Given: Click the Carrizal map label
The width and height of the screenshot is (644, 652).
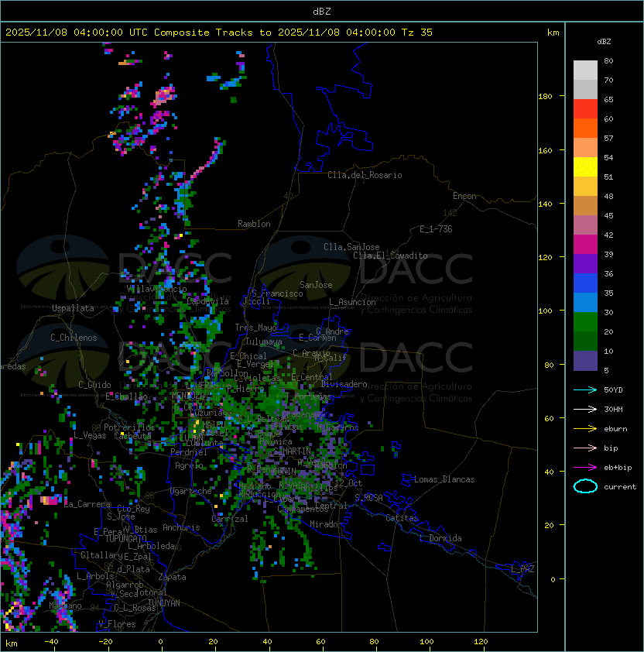Looking at the screenshot, I should click(x=230, y=519).
